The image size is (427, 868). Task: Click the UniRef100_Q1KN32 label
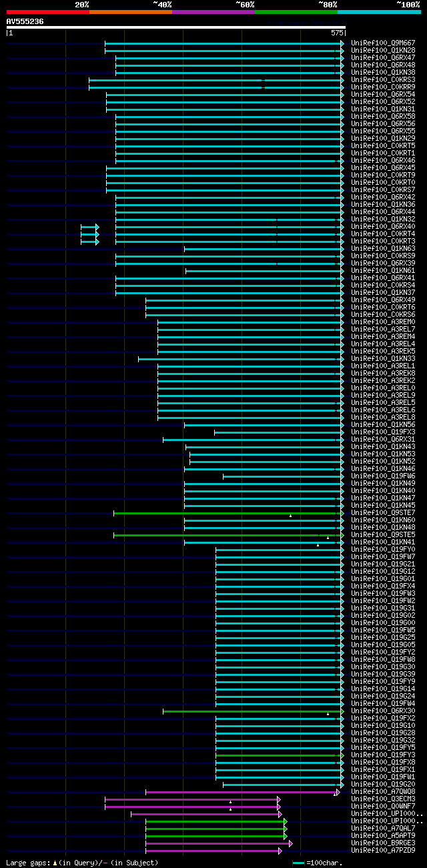click(383, 220)
